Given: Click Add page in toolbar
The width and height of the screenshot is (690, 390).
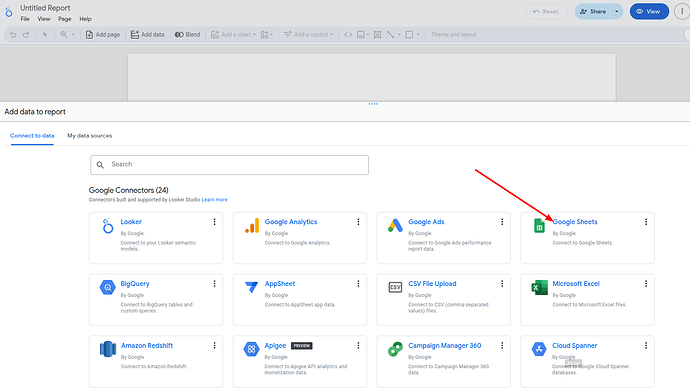Looking at the screenshot, I should coord(103,34).
